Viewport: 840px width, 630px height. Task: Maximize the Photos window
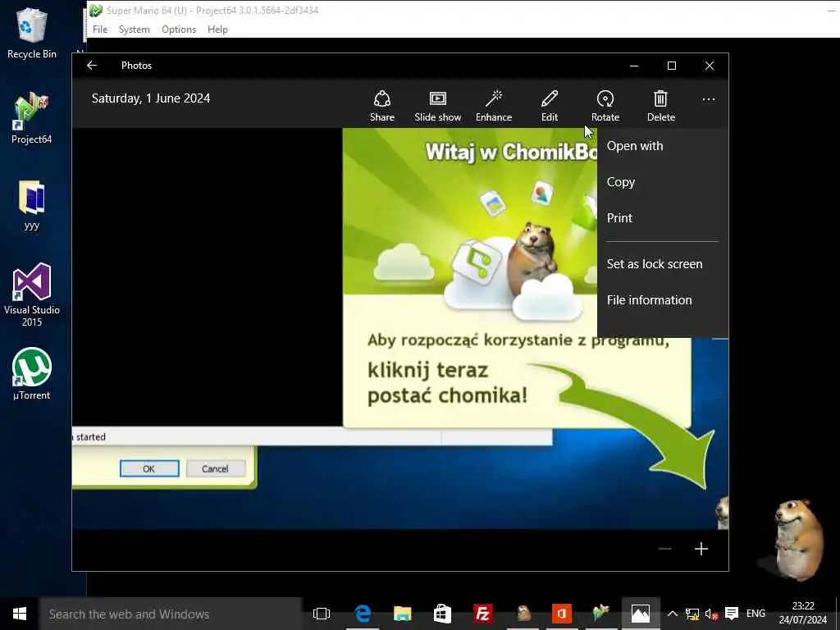[672, 66]
